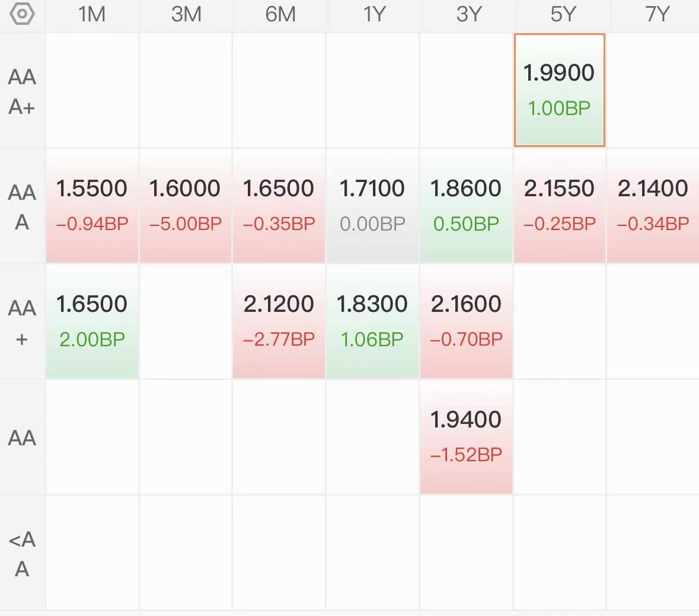Image resolution: width=699 pixels, height=616 pixels.
Task: Select the AA+ 3Y cell showing 2.1600
Action: 466,321
